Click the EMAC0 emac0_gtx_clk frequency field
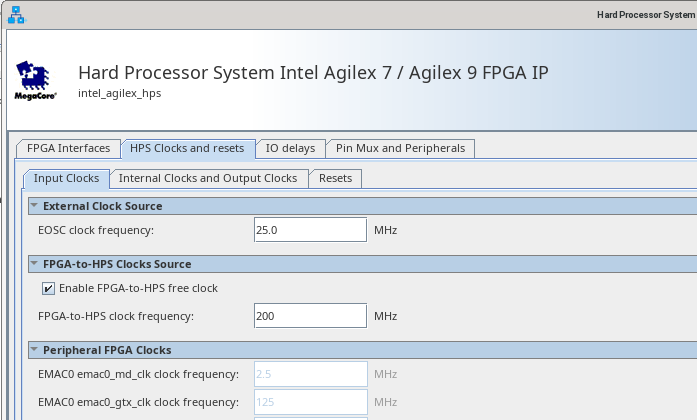Image resolution: width=697 pixels, height=420 pixels. [x=310, y=402]
